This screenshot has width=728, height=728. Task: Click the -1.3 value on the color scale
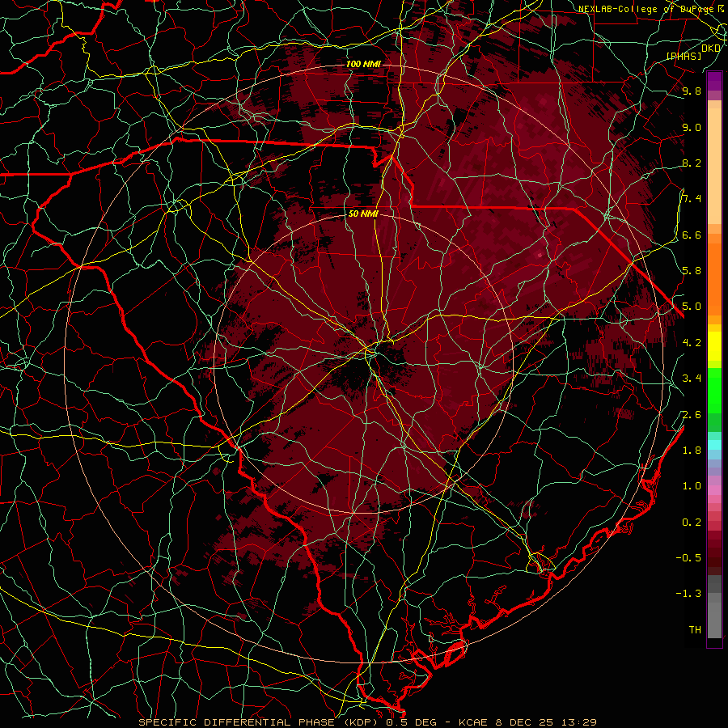tap(688, 594)
